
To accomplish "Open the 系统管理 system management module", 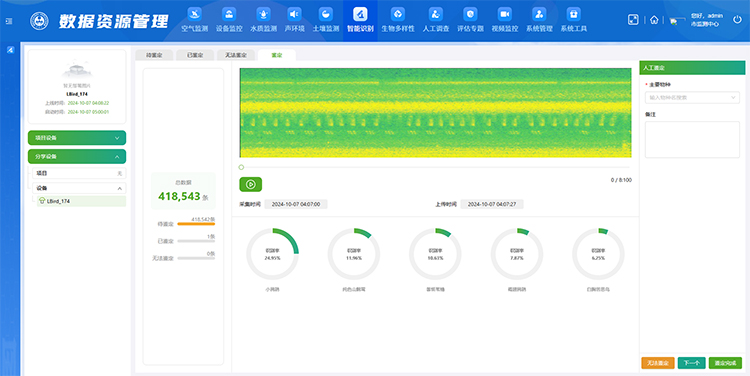I will click(x=539, y=20).
